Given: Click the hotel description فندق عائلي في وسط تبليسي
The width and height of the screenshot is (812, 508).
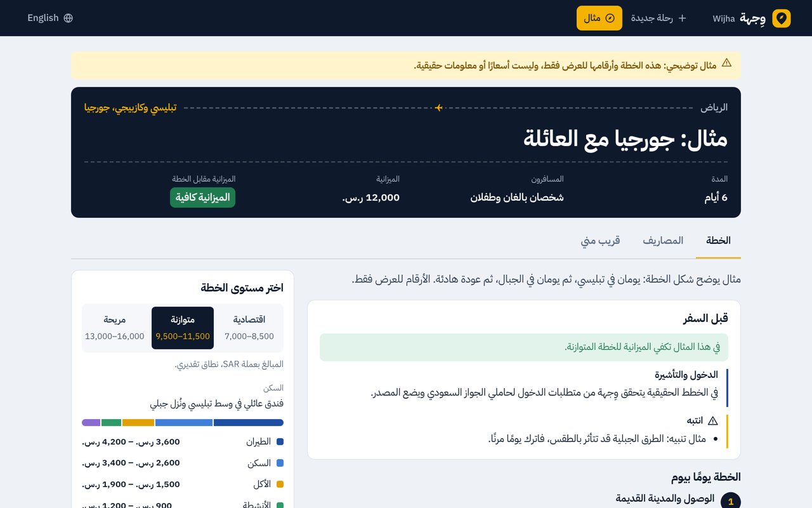Looking at the screenshot, I should pyautogui.click(x=216, y=404).
